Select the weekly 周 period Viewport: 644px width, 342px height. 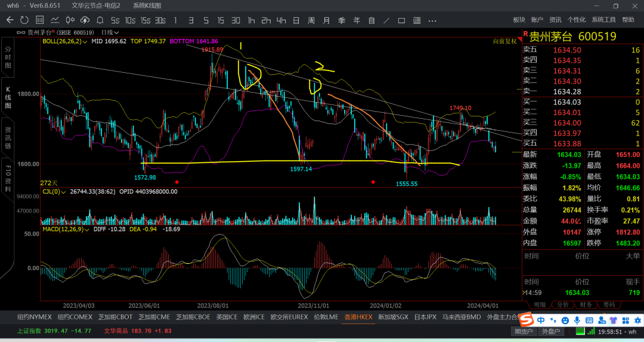click(311, 20)
